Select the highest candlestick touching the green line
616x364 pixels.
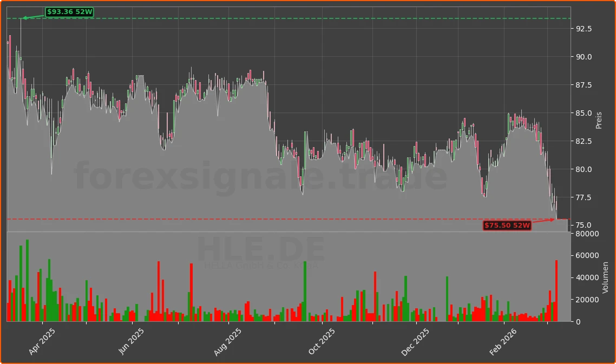[22, 32]
